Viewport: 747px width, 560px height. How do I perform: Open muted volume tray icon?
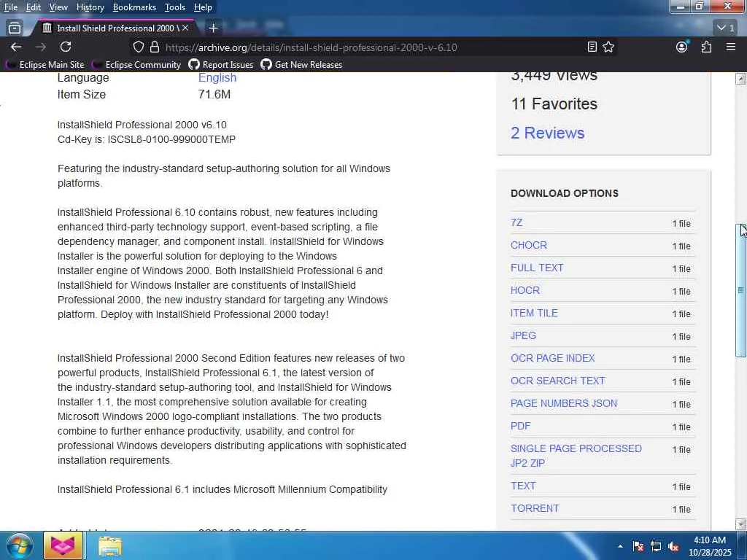(673, 547)
